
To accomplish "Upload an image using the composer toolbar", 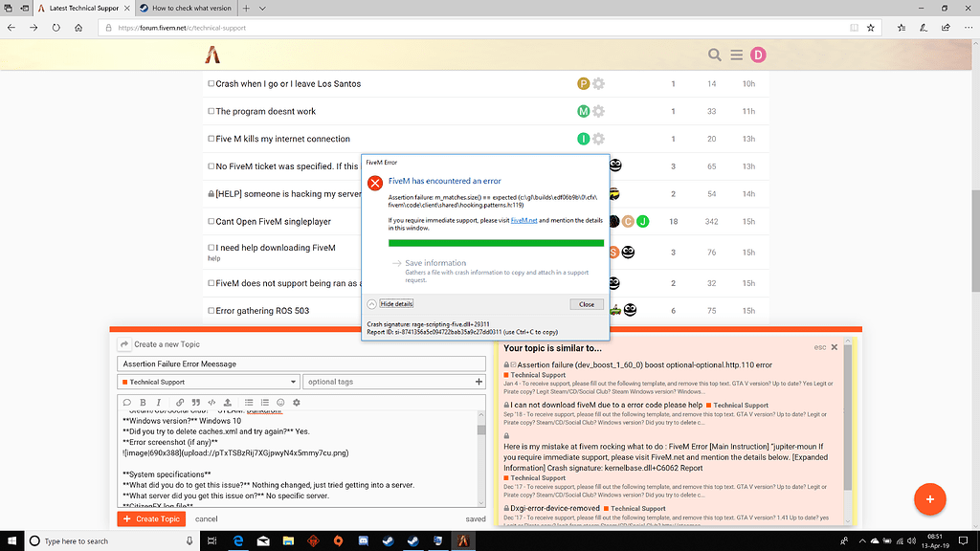I will point(228,402).
